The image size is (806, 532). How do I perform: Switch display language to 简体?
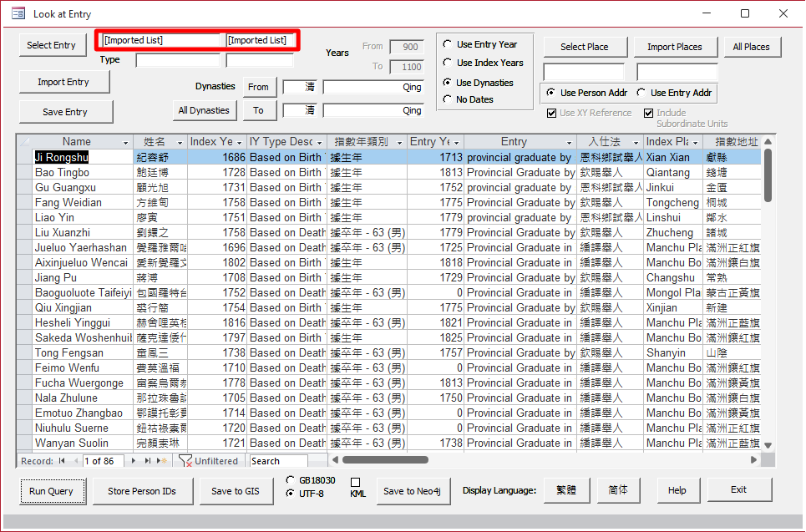[x=618, y=490]
